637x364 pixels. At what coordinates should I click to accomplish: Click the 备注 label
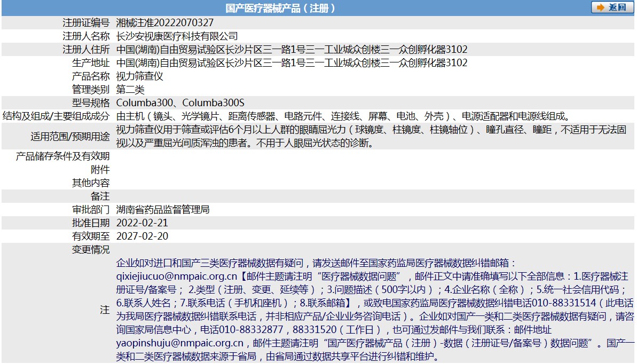pos(100,196)
